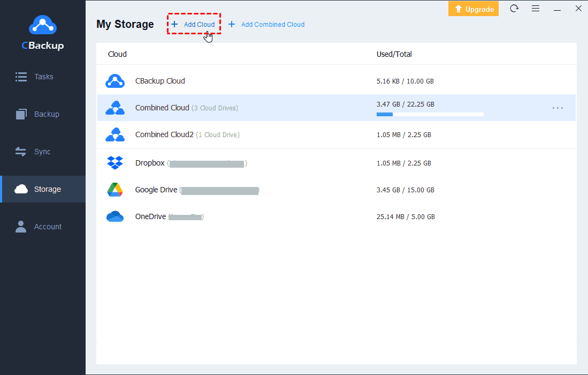Open the Sync section
This screenshot has height=375, width=588.
point(42,152)
